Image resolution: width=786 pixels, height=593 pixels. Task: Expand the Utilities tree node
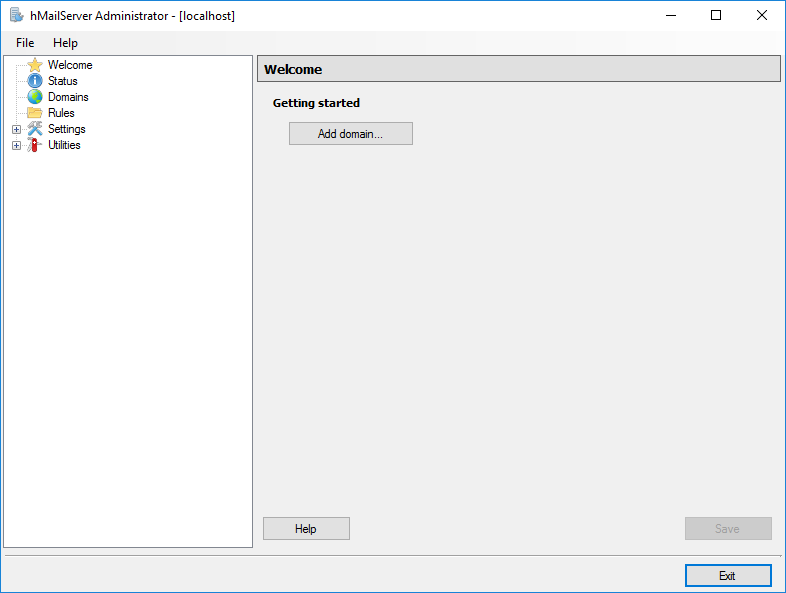coord(17,145)
